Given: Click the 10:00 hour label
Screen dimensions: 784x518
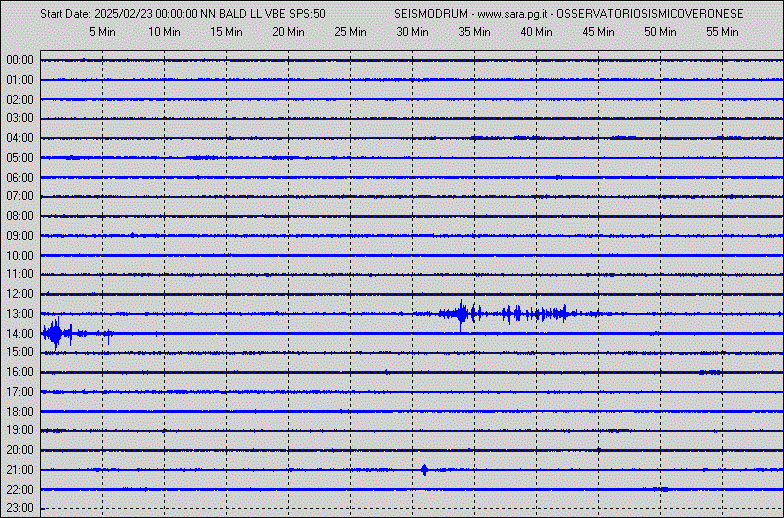Looking at the screenshot, I should (20, 256).
